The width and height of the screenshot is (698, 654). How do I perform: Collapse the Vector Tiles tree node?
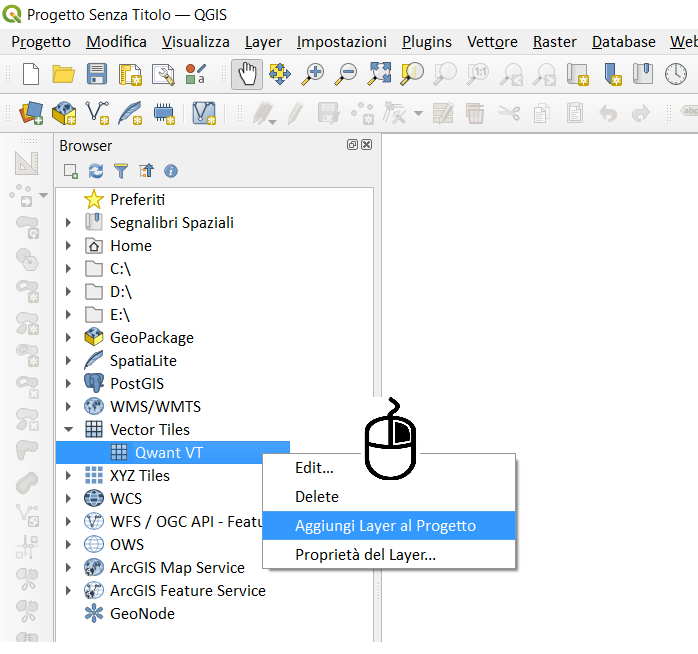[x=68, y=430]
